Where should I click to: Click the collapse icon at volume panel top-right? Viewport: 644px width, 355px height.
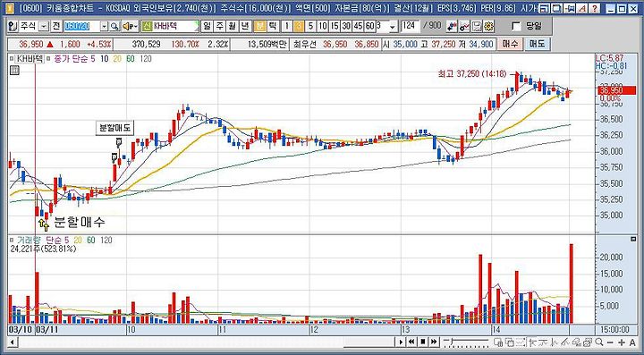pyautogui.click(x=633, y=240)
